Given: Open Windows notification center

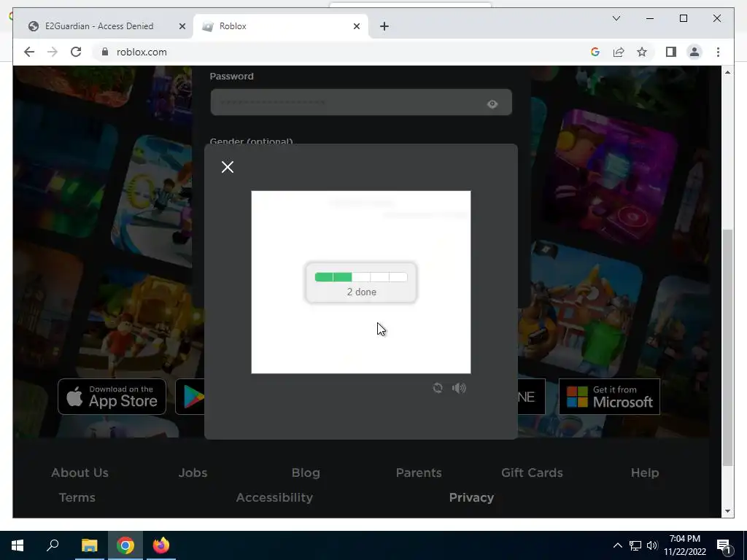Looking at the screenshot, I should click(724, 545).
